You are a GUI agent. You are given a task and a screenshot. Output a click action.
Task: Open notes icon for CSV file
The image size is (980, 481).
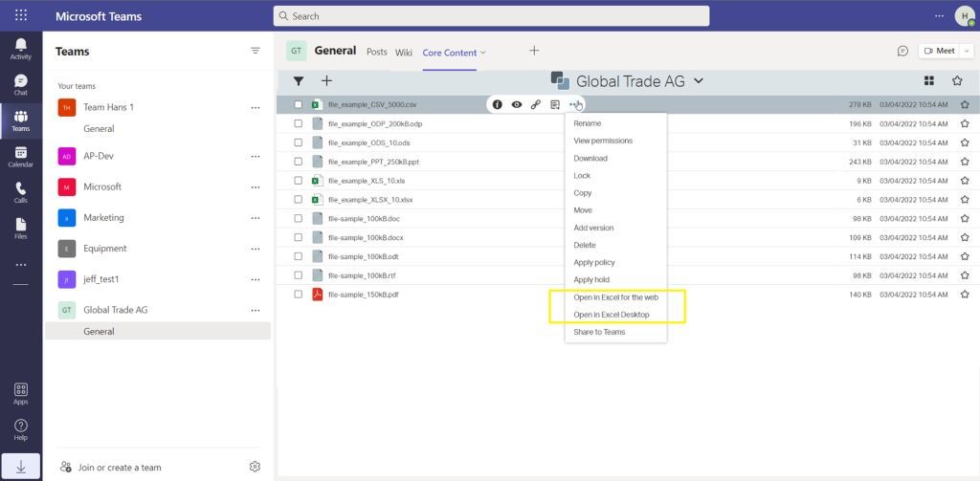555,105
